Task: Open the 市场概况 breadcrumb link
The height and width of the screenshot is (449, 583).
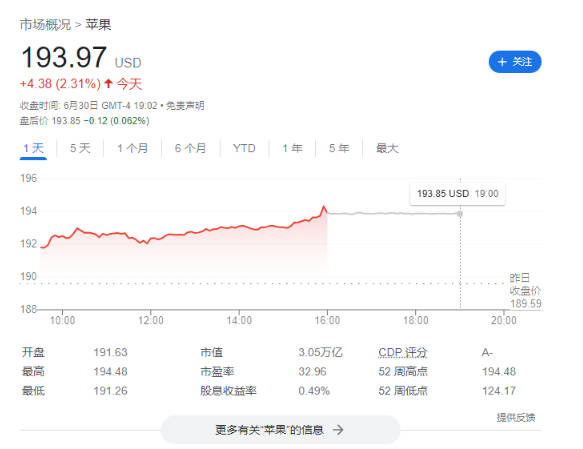Action: (x=45, y=25)
